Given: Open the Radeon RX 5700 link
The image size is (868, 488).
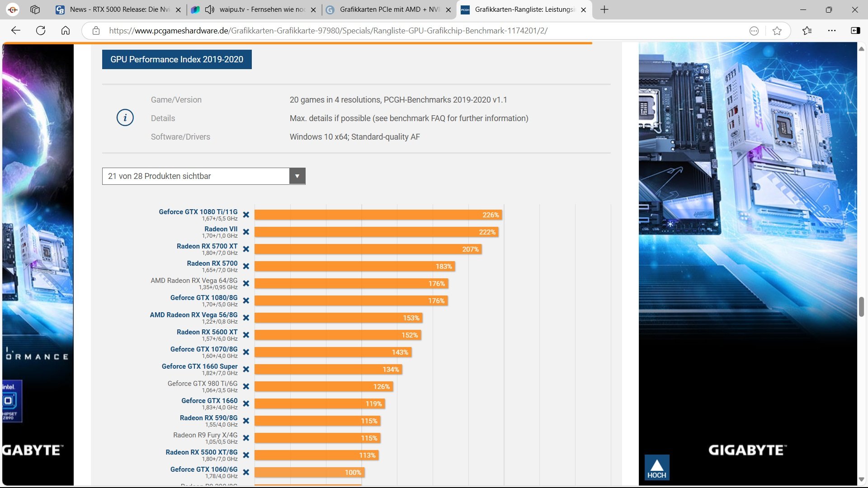Looking at the screenshot, I should [x=212, y=263].
